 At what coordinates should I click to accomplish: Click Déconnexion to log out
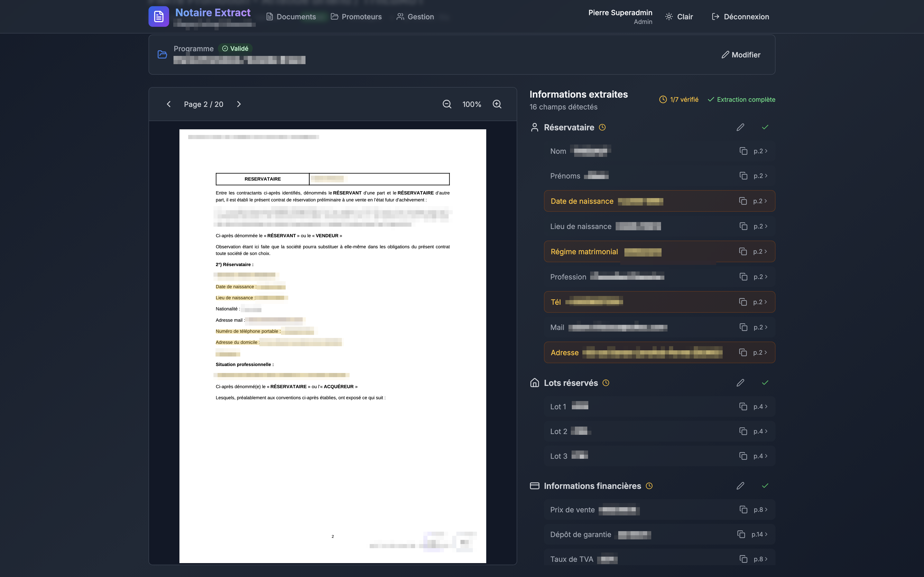click(740, 17)
